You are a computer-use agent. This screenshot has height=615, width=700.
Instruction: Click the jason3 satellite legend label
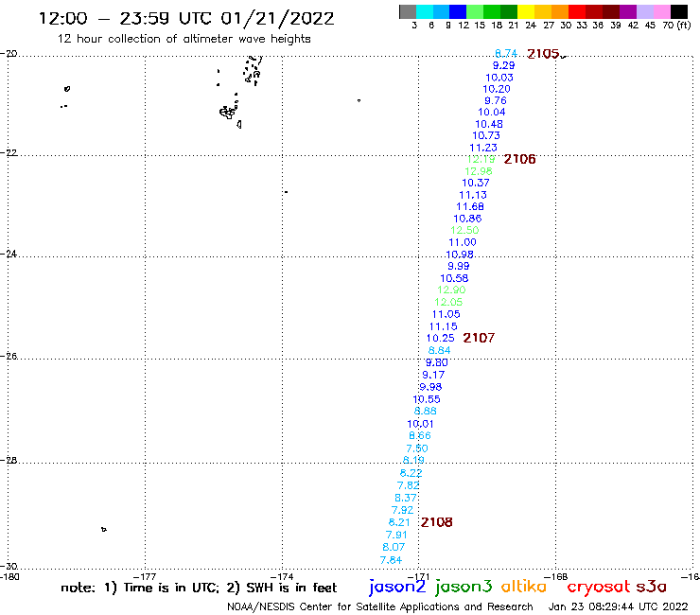(x=464, y=587)
